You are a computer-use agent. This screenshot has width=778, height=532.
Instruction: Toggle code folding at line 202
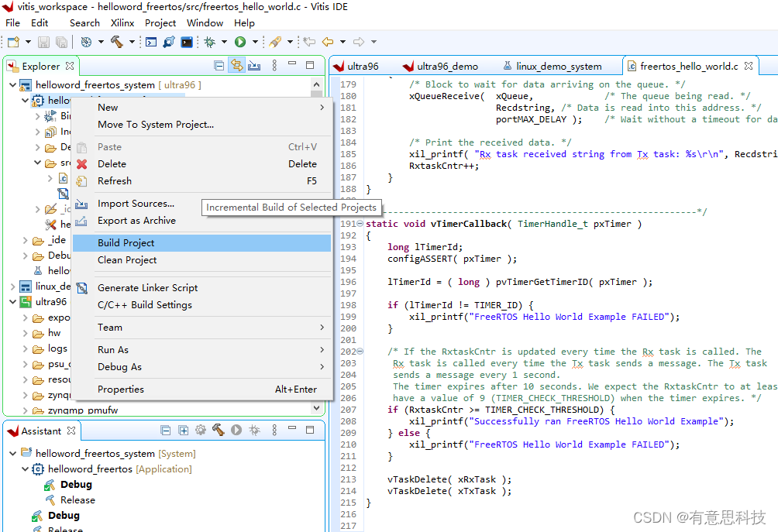(x=360, y=351)
